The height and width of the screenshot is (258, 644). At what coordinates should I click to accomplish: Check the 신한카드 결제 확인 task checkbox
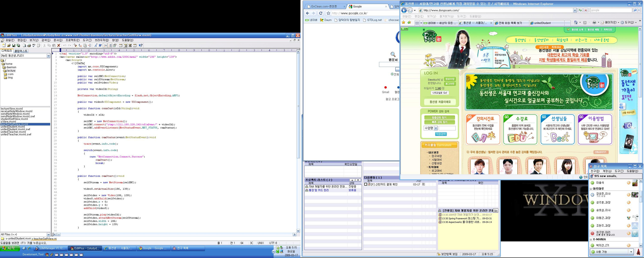click(x=366, y=184)
